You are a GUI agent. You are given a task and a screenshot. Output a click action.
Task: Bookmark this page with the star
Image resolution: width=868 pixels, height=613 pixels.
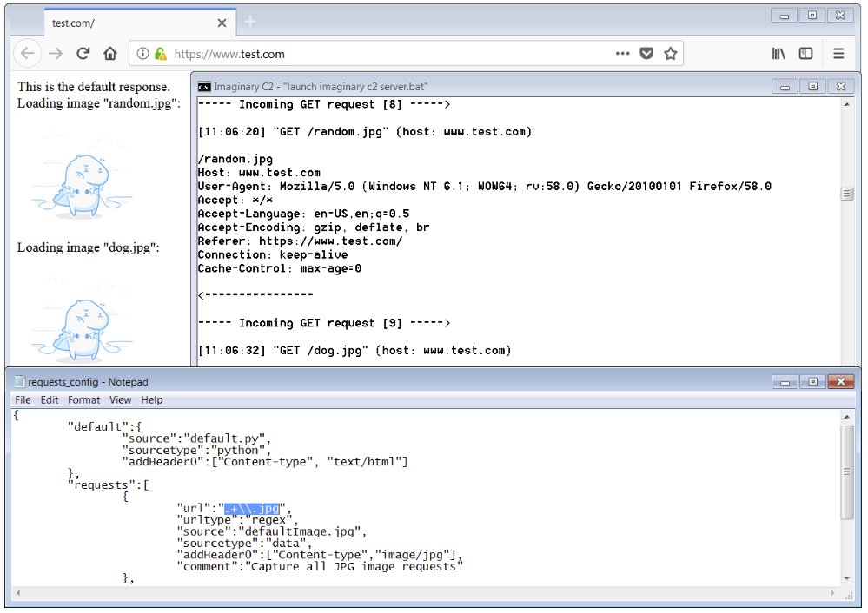(671, 54)
